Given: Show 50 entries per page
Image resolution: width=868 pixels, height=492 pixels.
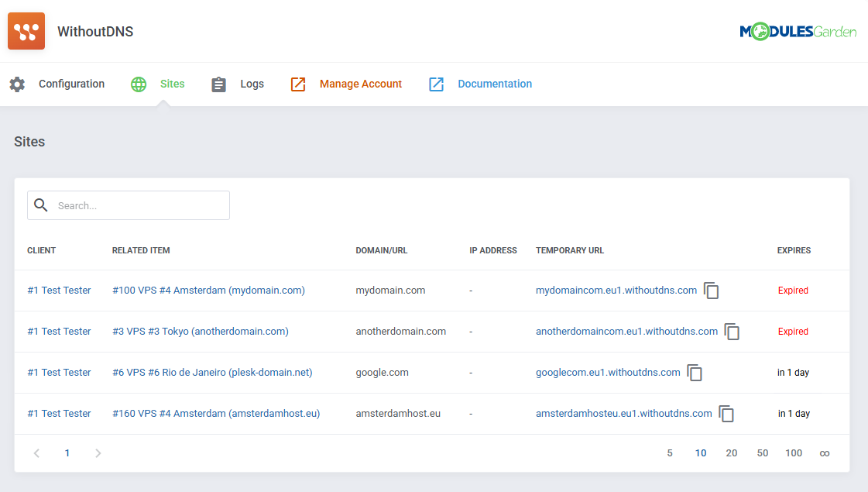Looking at the screenshot, I should point(763,453).
